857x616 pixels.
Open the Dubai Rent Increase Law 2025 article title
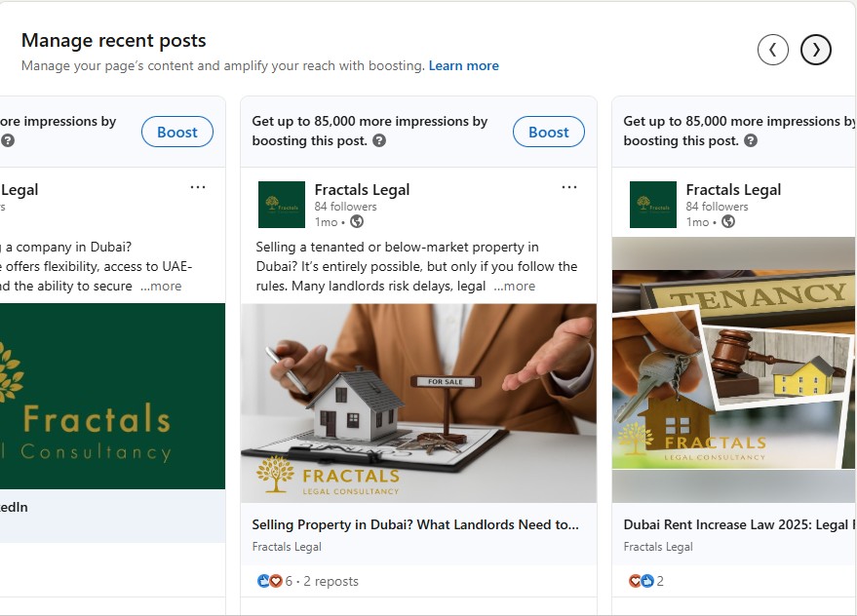736,524
